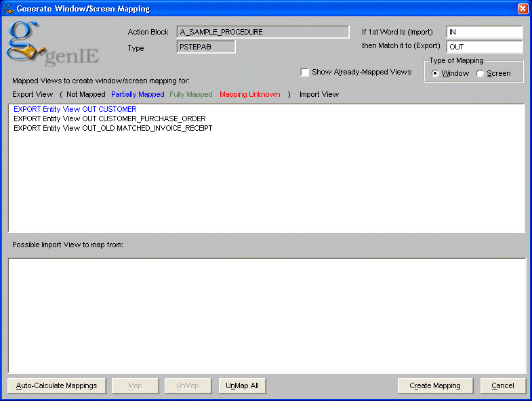This screenshot has height=401, width=532.
Task: Select the Window mapping type
Action: pos(435,73)
